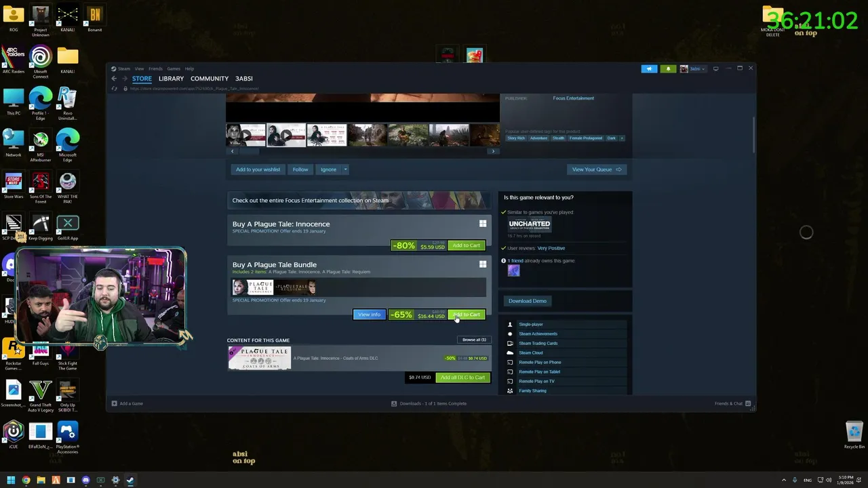Screen dimensions: 868x488
Task: Click Browse all (1) DLC
Action: [474, 340]
